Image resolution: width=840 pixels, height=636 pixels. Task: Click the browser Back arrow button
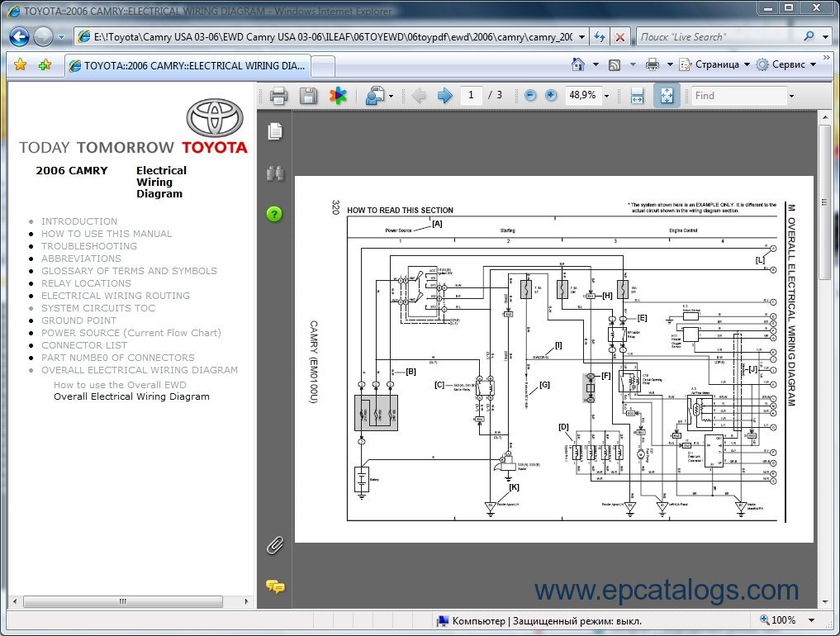click(x=19, y=37)
